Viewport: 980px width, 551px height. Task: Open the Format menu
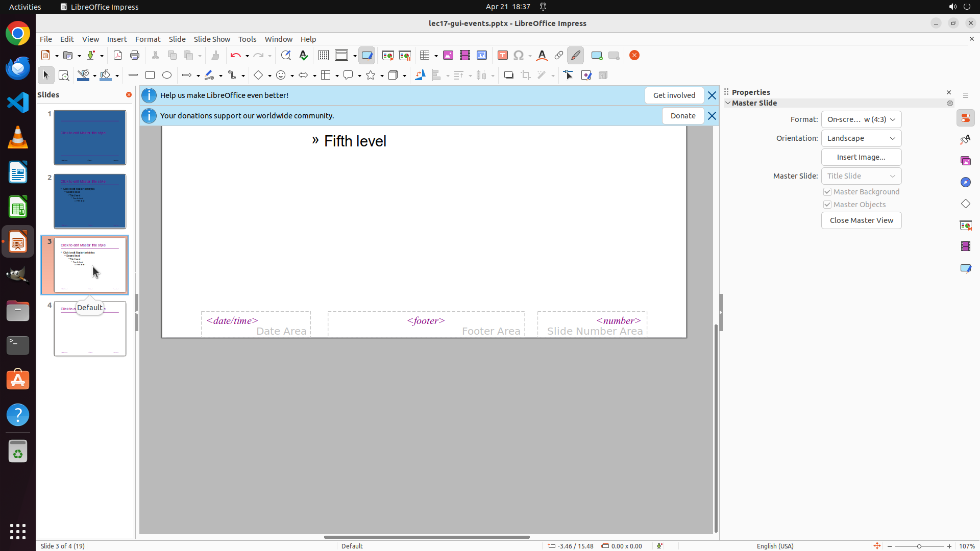click(x=148, y=39)
